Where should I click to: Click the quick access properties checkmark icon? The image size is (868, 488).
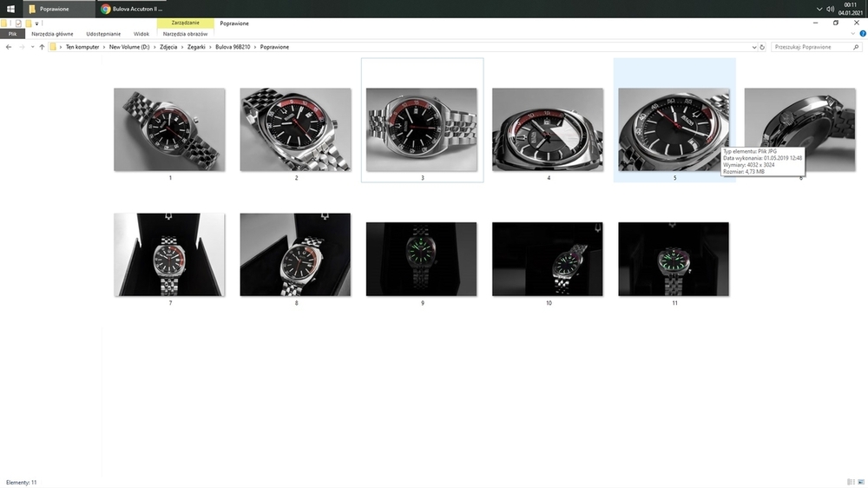click(x=18, y=23)
